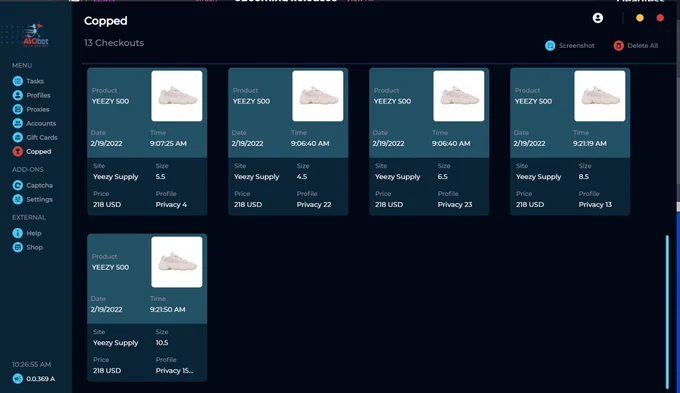This screenshot has width=680, height=393.
Task: Select the Copped icon in sidebar
Action: [x=18, y=151]
